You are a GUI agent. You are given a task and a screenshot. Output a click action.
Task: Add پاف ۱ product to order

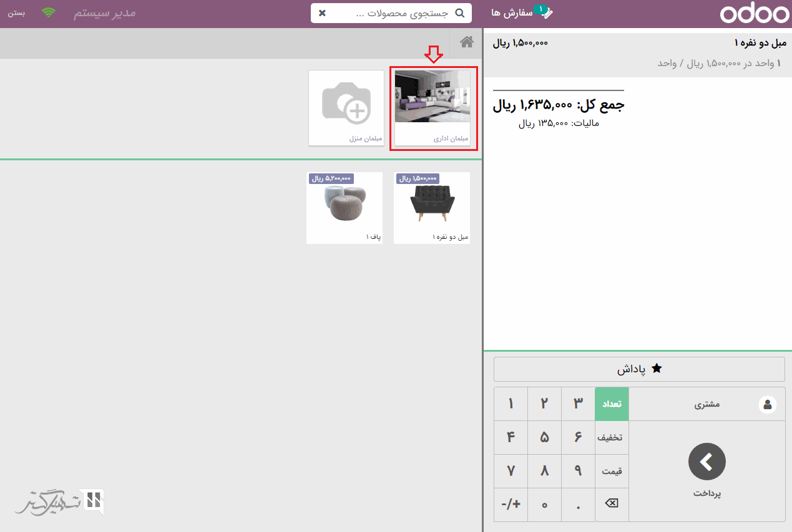[344, 208]
